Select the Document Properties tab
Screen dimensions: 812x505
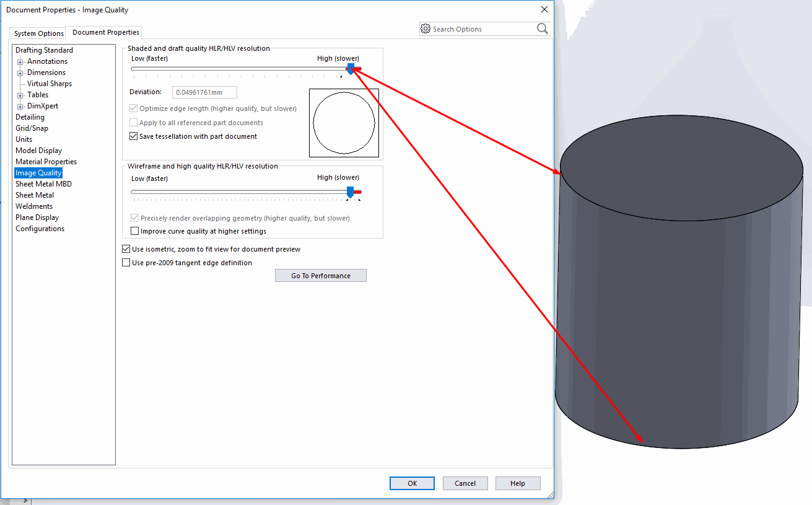pyautogui.click(x=106, y=32)
